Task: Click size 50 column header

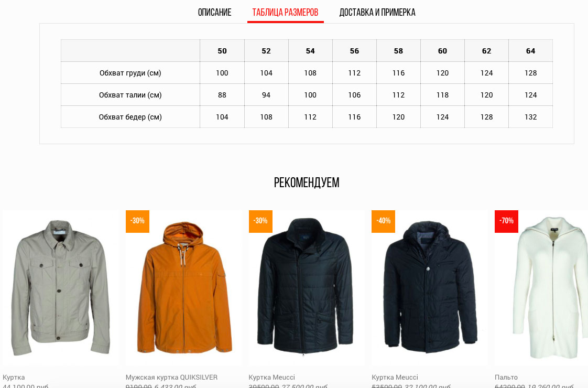Action: pos(222,51)
